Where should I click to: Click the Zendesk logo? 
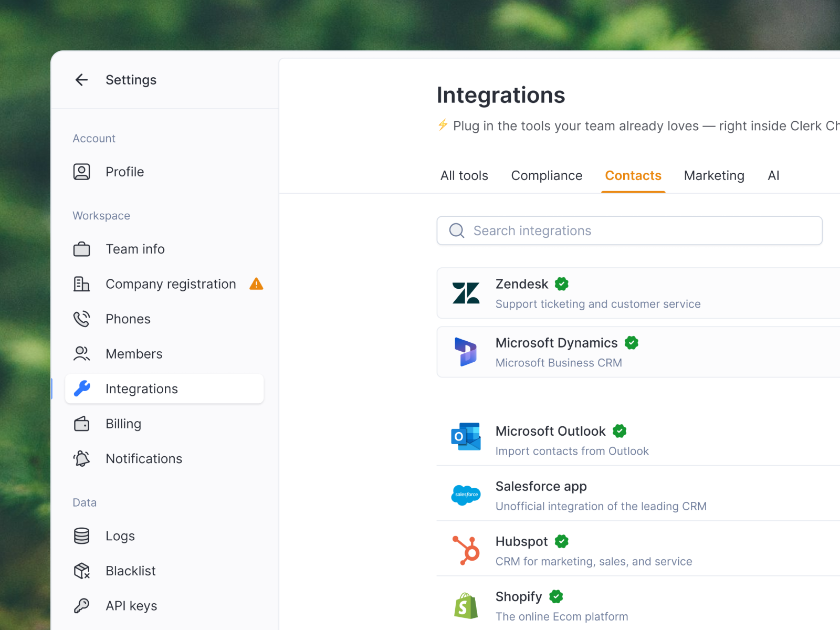(466, 293)
